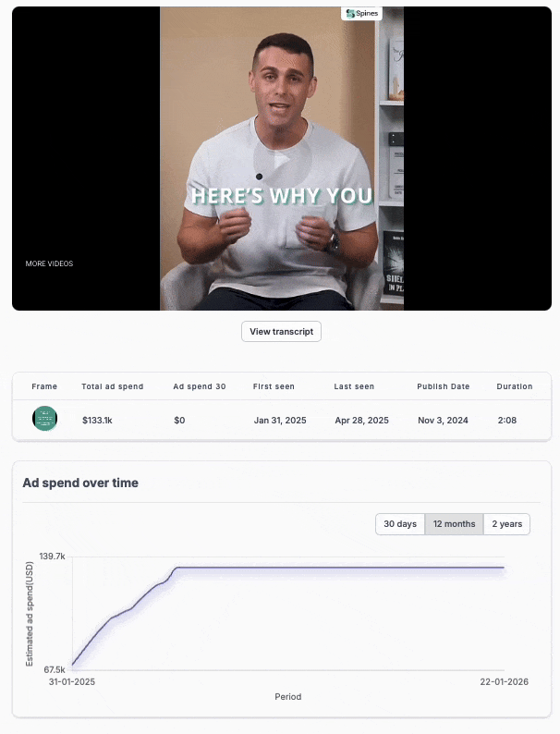Click the 31-01-2025 start date axis label
Viewport: 560px width, 734px height.
(x=72, y=681)
